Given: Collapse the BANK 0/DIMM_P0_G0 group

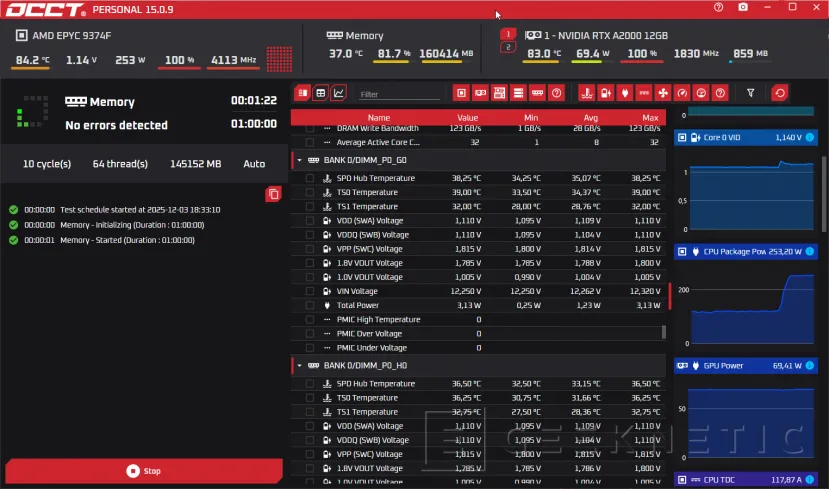Looking at the screenshot, I should [x=298, y=160].
